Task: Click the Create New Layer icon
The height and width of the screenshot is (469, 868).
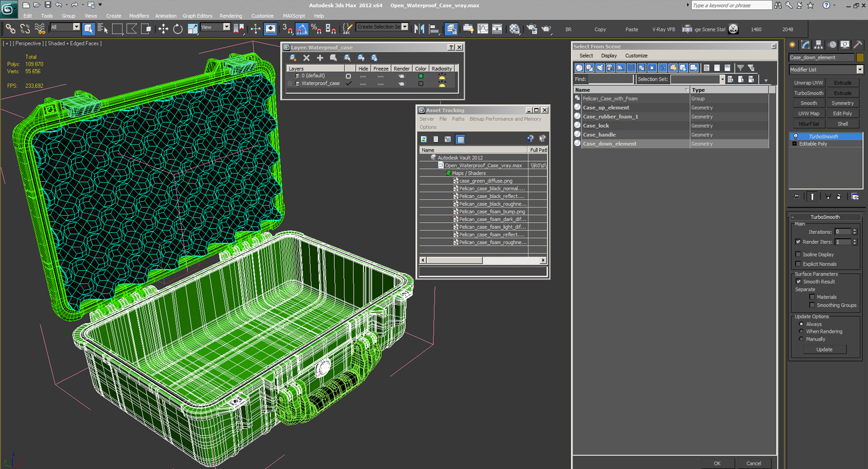Action: point(293,57)
